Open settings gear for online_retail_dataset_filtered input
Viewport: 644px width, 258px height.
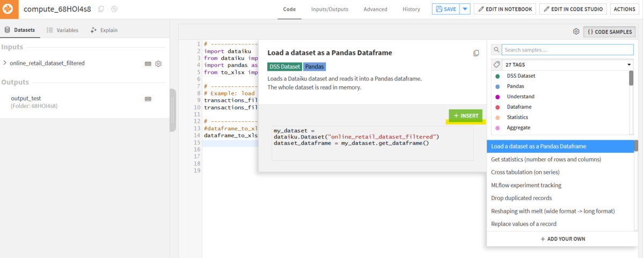click(158, 63)
